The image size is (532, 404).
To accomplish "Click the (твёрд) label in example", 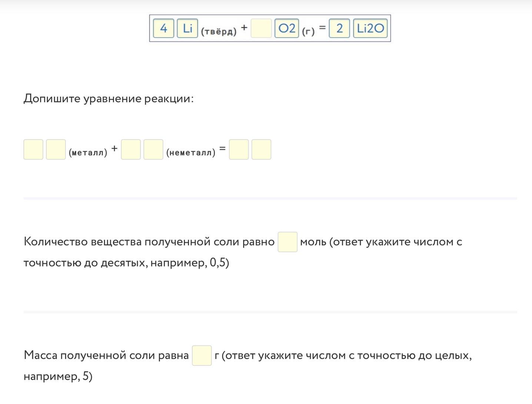I will click(x=219, y=32).
